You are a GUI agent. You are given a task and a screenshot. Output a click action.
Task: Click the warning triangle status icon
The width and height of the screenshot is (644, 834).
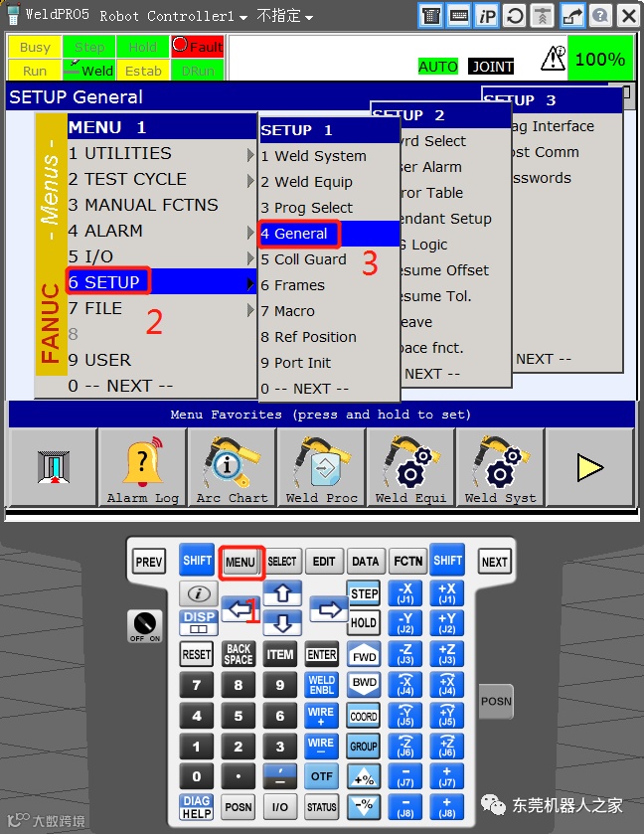[x=553, y=58]
